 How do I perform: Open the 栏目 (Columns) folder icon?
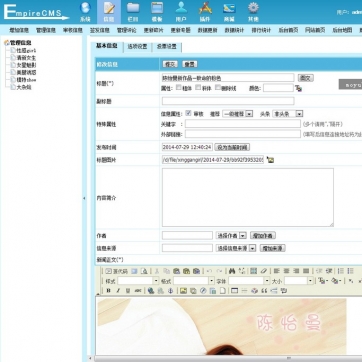tap(133, 12)
